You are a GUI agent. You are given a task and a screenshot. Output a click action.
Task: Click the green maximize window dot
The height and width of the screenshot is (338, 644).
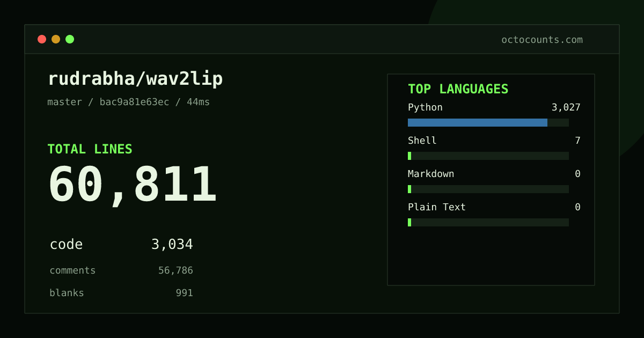pos(70,39)
